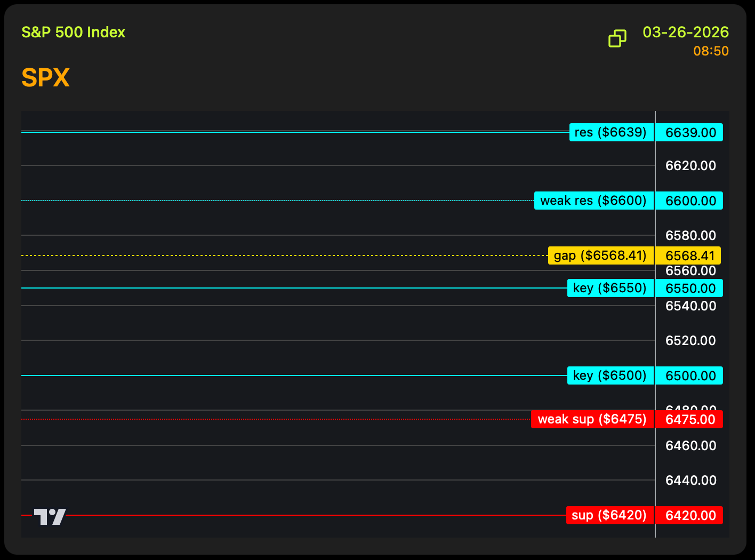
Task: Click the TradingView logo in chart corner
Action: click(x=50, y=516)
